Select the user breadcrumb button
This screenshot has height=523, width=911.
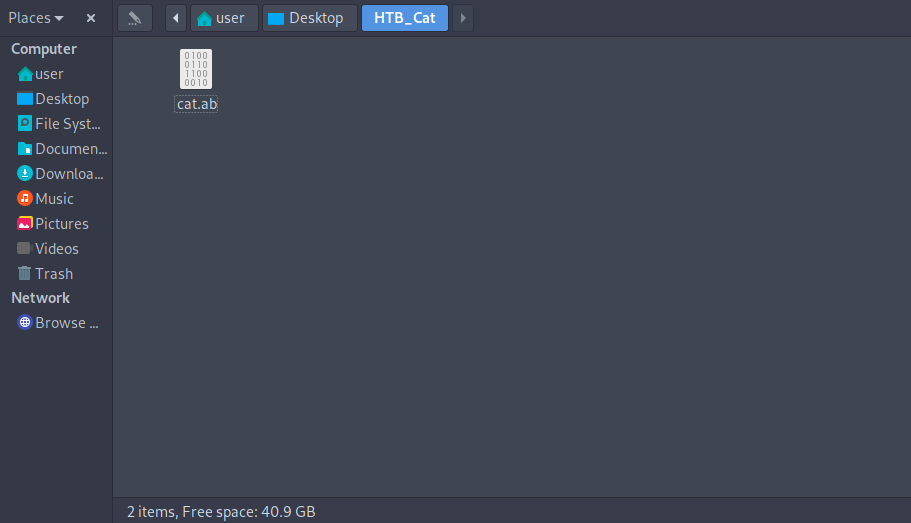[x=224, y=18]
